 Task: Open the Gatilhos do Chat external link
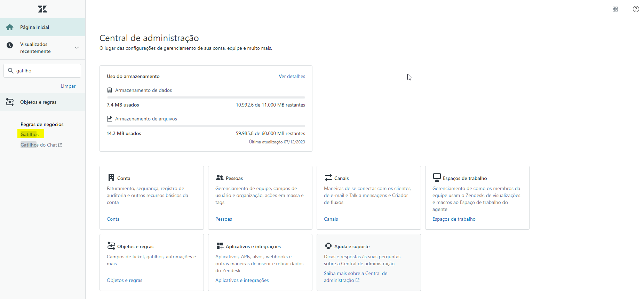41,145
